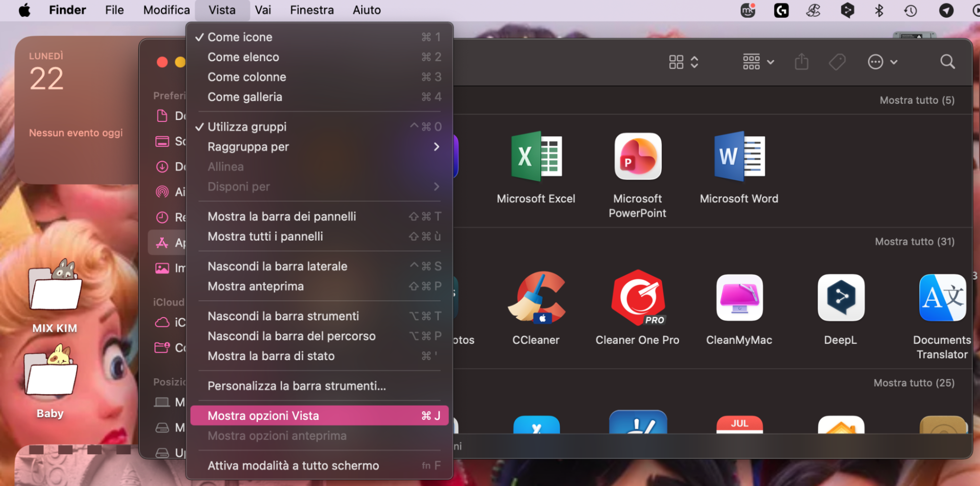The width and height of the screenshot is (980, 486).
Task: Open the Vista menu
Action: [x=222, y=10]
